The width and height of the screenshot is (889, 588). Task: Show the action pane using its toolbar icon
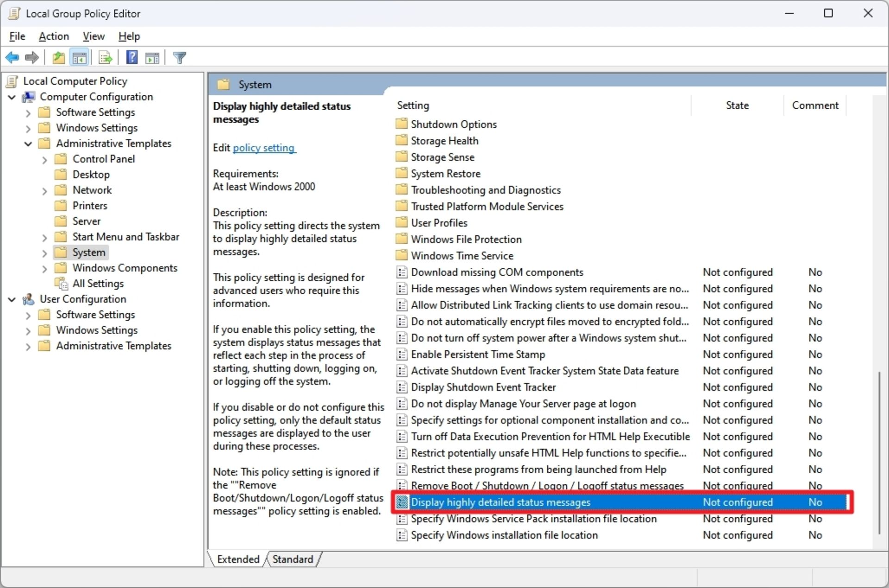(153, 57)
